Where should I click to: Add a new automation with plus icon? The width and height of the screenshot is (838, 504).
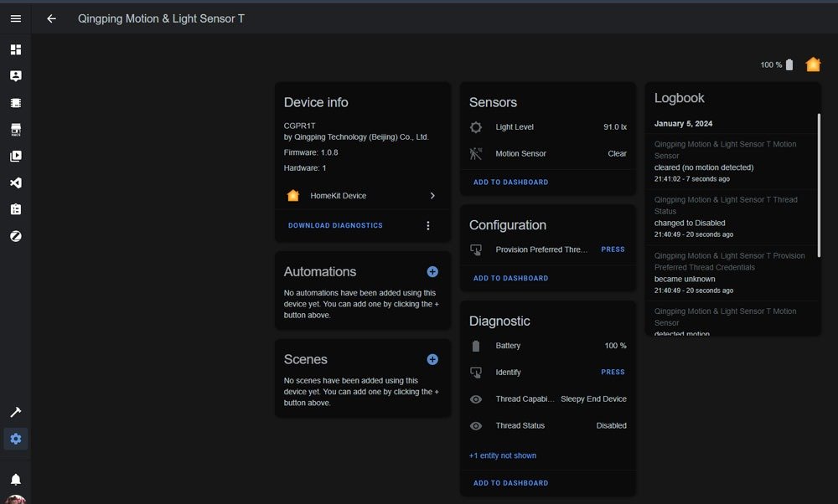coord(432,272)
